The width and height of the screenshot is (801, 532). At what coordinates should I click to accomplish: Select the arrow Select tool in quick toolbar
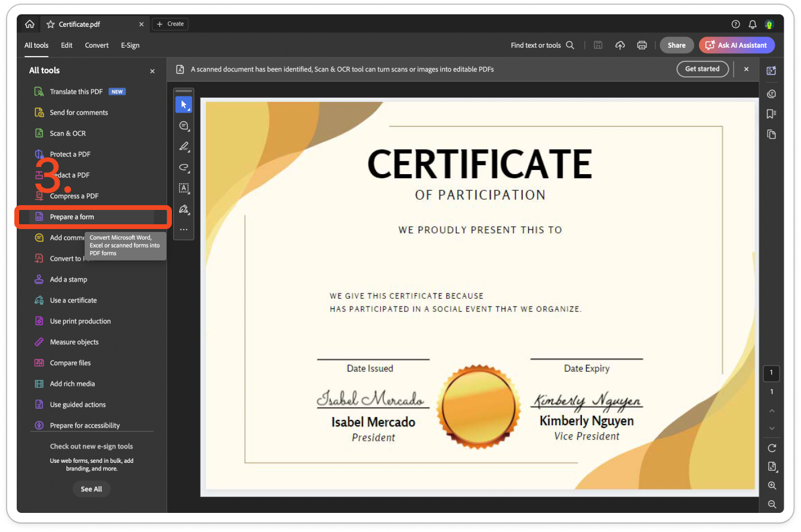click(183, 104)
